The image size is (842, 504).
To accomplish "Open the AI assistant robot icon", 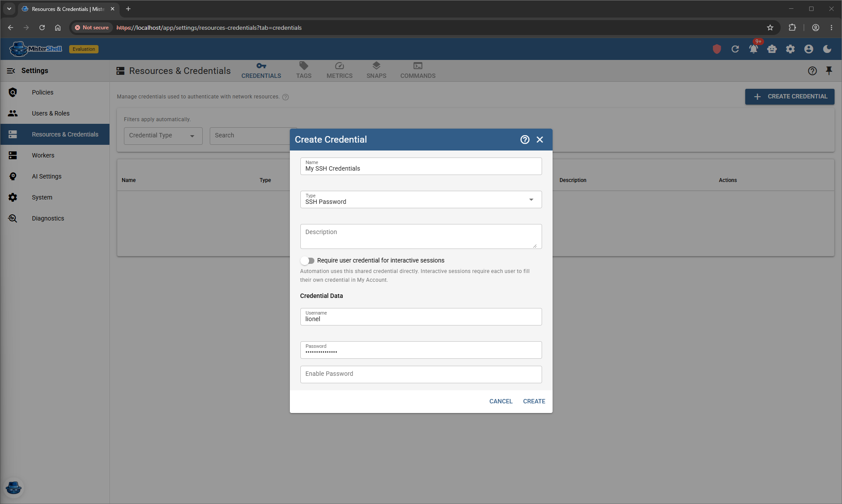I will click(772, 49).
